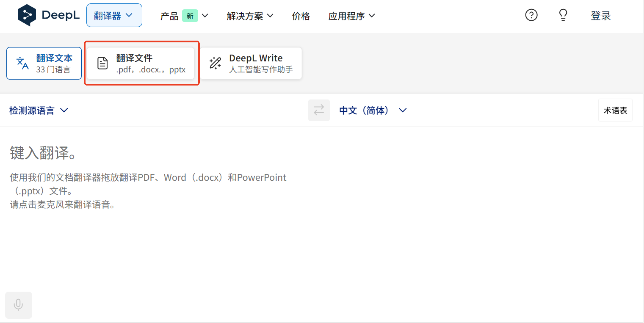644x323 pixels.
Task: Click the "请点击麦克风来翻译语音。" hint text
Action: (x=63, y=205)
